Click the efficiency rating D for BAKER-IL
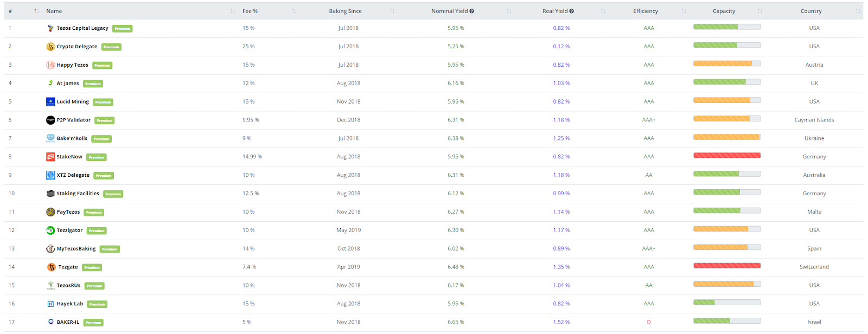Viewport: 868px width, 334px height. pos(649,322)
